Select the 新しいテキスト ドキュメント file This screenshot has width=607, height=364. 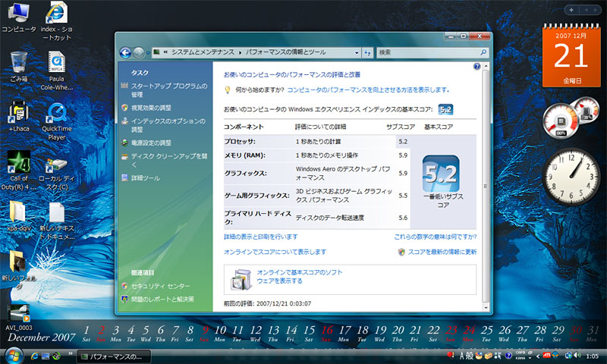pos(56,221)
